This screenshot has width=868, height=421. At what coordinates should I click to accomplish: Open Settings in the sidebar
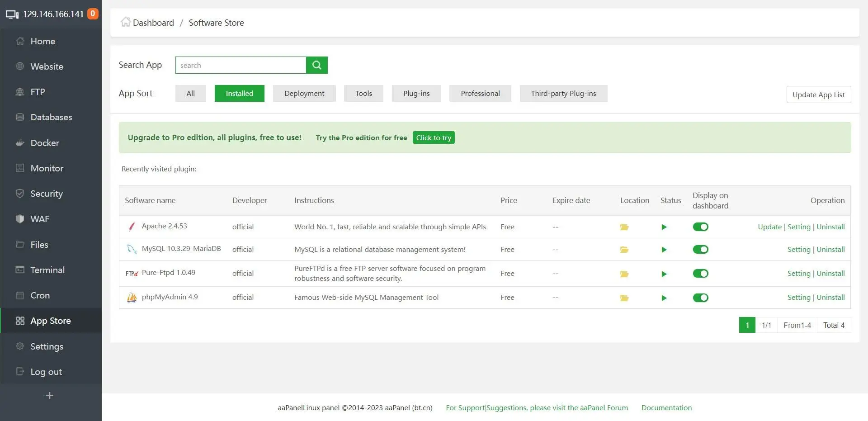(51, 346)
